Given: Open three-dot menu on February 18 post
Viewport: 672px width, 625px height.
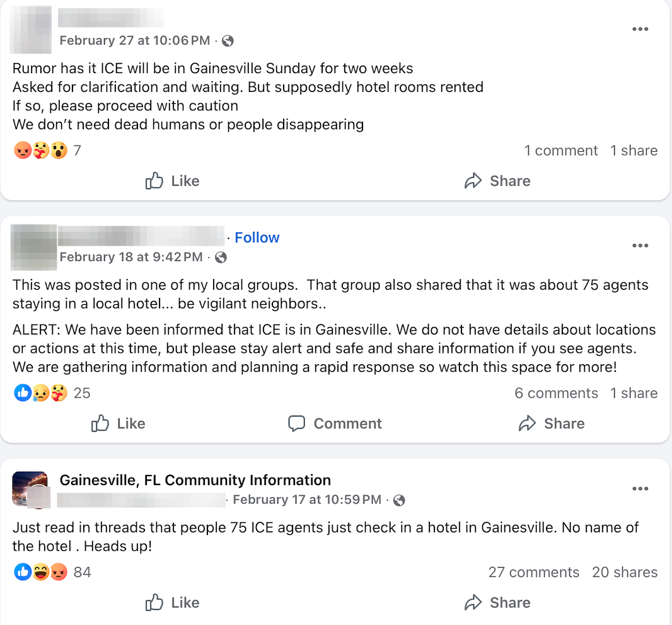Looking at the screenshot, I should (x=640, y=246).
